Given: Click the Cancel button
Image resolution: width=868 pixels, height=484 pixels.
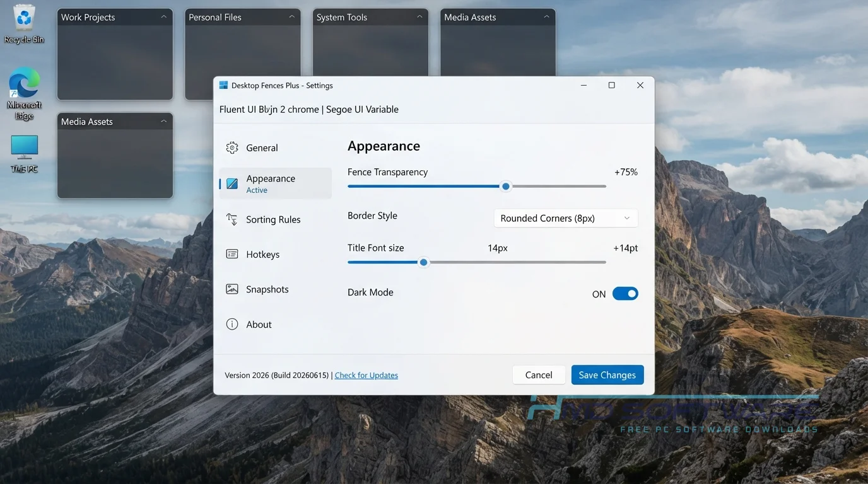Looking at the screenshot, I should [x=539, y=375].
